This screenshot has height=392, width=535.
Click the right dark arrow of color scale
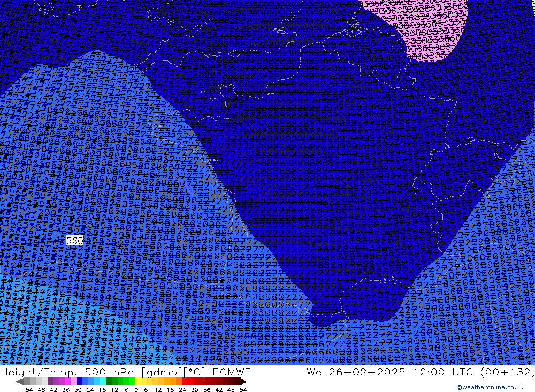click(x=243, y=381)
